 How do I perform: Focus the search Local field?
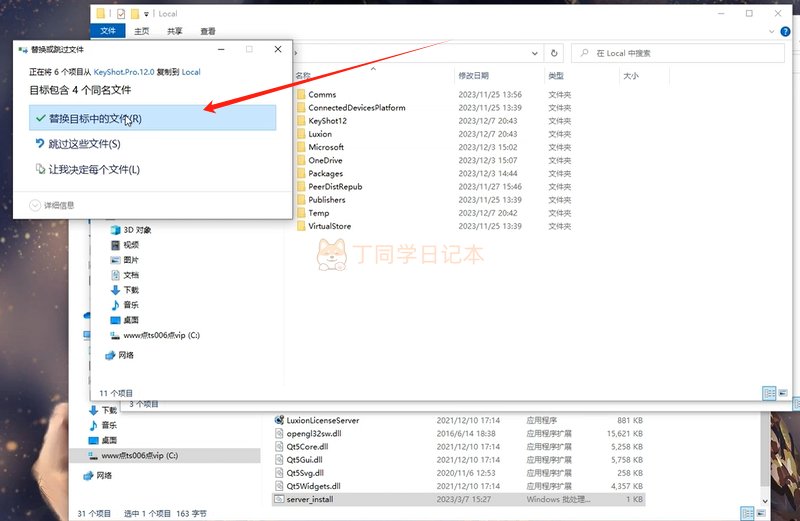678,53
